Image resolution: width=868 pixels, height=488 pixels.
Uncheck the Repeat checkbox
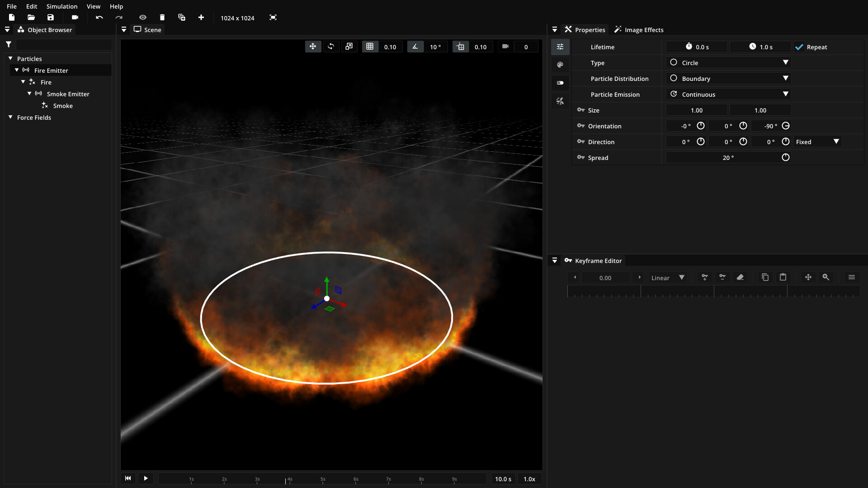(x=799, y=47)
